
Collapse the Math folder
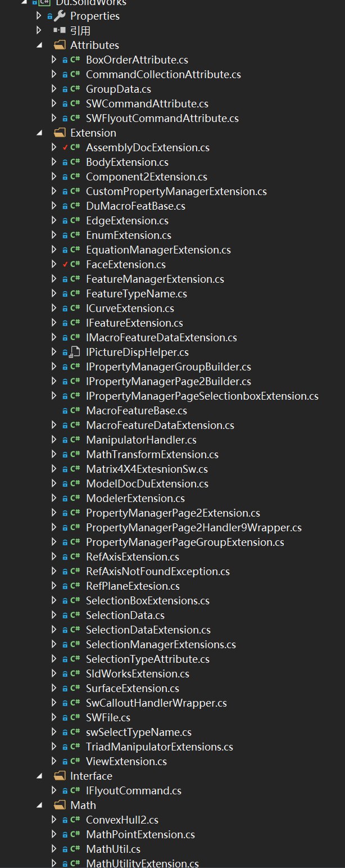[39, 805]
